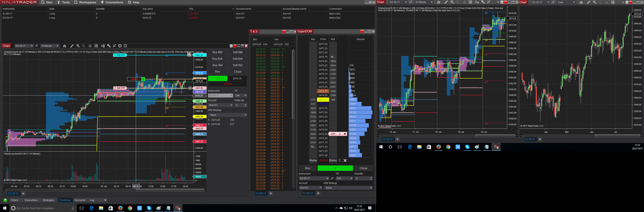The image size is (644, 212).
Task: Expand TIF DAY dropdown in Chart Trader
Action: click(x=241, y=95)
